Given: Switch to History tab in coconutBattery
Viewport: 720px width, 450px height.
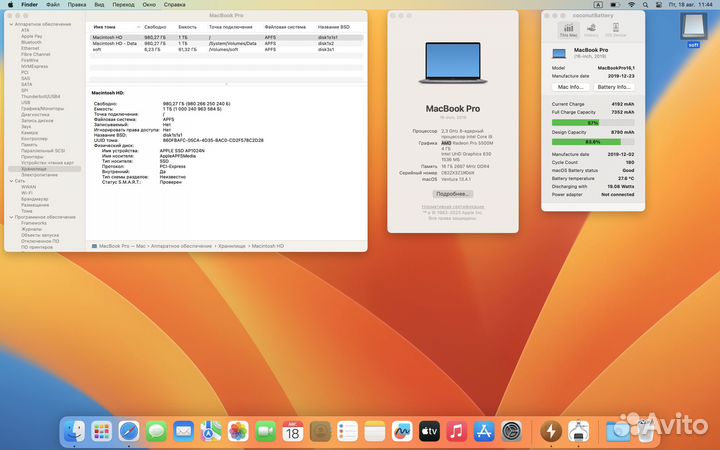Looking at the screenshot, I should [x=591, y=30].
